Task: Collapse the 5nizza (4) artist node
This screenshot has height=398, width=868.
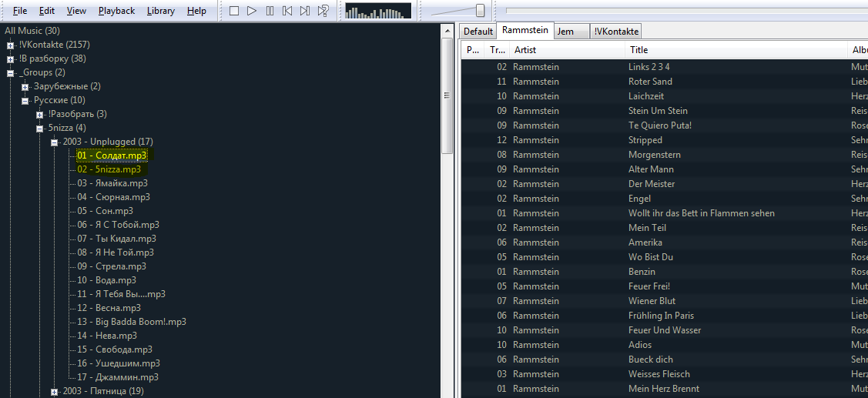Action: coord(40,129)
